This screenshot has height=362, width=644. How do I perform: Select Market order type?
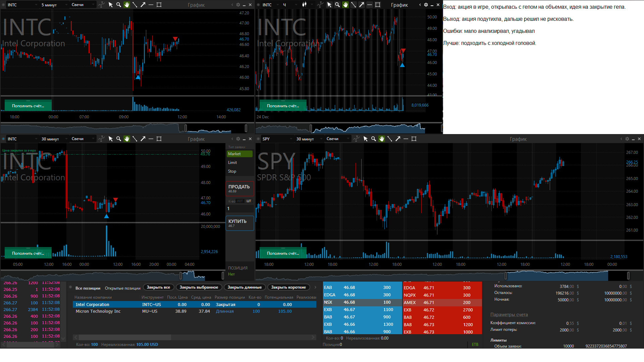239,154
